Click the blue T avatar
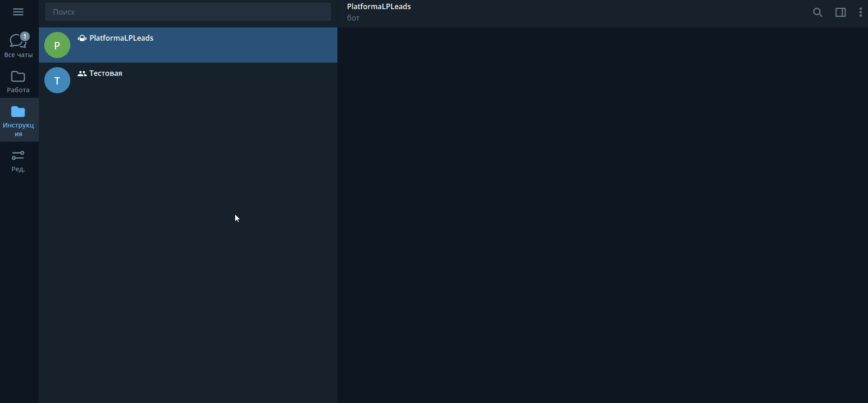Screen dimensions: 868x403 57,80
